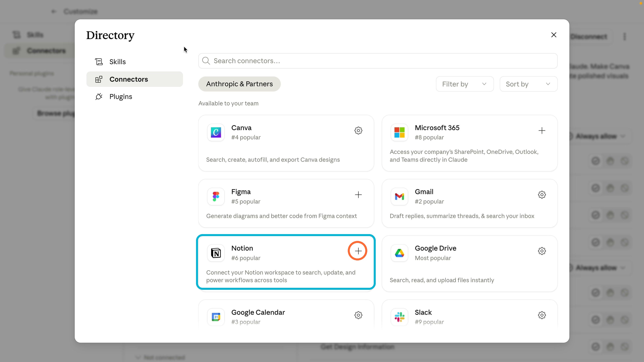Screen dimensions: 644x362
Task: Open the Plugins section in Directory
Action: (134, 97)
